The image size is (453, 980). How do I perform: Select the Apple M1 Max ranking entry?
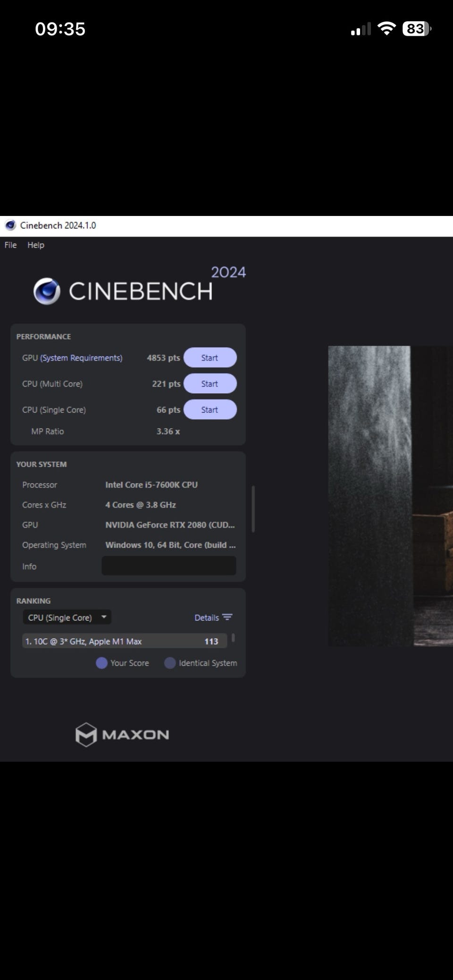(125, 641)
